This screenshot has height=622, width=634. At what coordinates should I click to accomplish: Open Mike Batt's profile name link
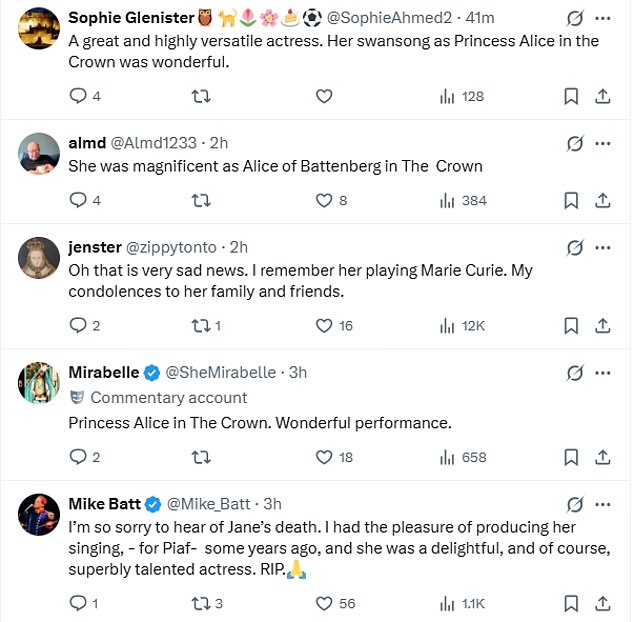[x=104, y=502]
